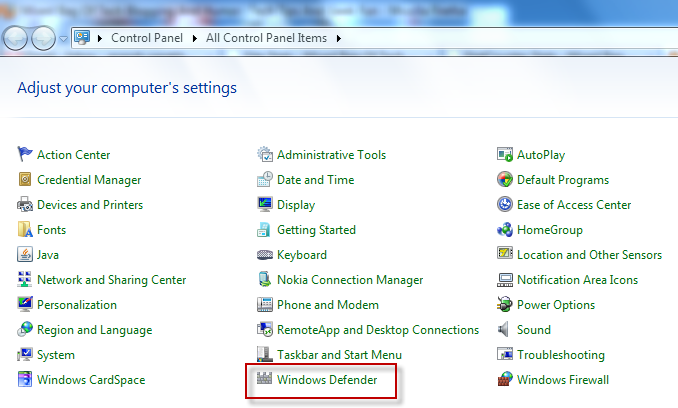Open the Network and Sharing Center link
Screen dimensions: 678x408
pyautogui.click(x=112, y=280)
